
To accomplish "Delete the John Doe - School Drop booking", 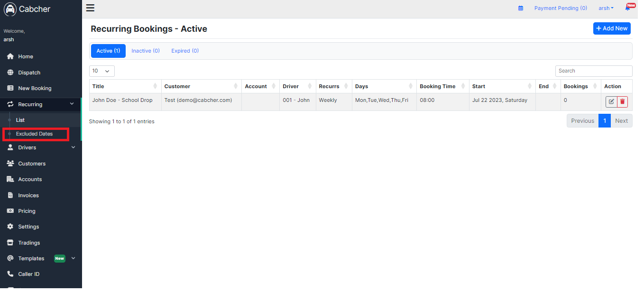I will pos(622,101).
